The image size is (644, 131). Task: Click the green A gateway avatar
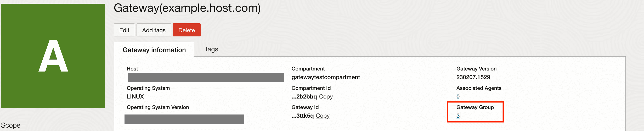[x=53, y=56]
